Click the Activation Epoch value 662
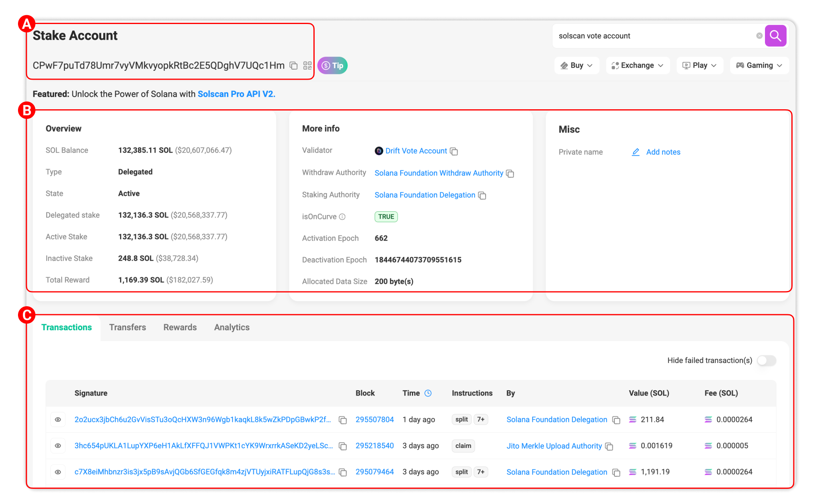 point(381,238)
